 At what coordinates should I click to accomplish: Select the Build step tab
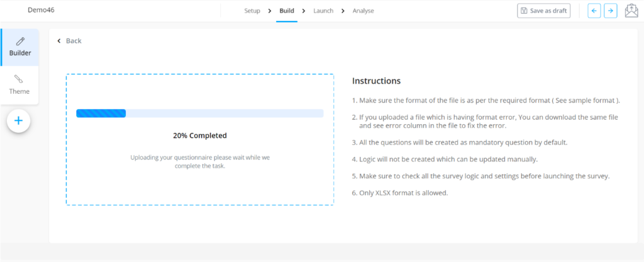(x=286, y=11)
